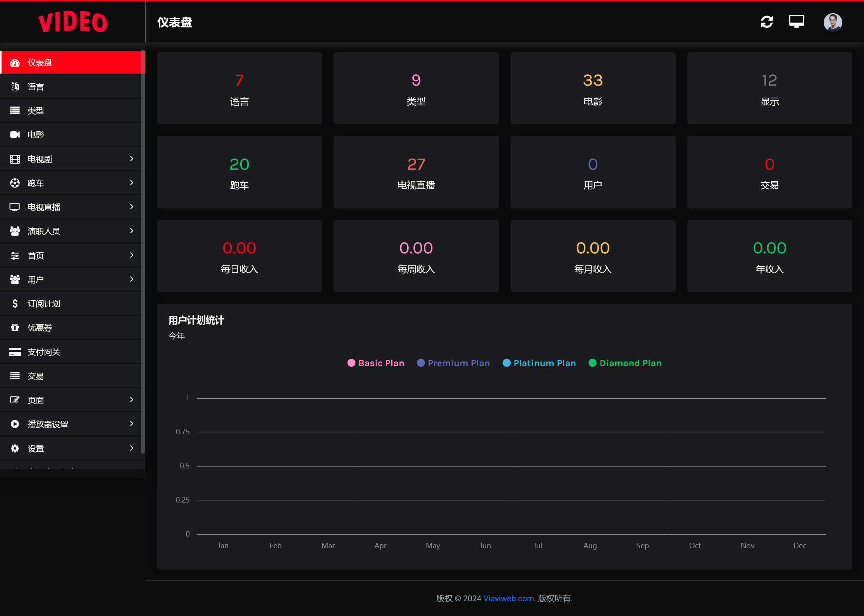Image resolution: width=864 pixels, height=616 pixels.
Task: Click the sidebar vertical scrollbar
Action: [x=143, y=252]
